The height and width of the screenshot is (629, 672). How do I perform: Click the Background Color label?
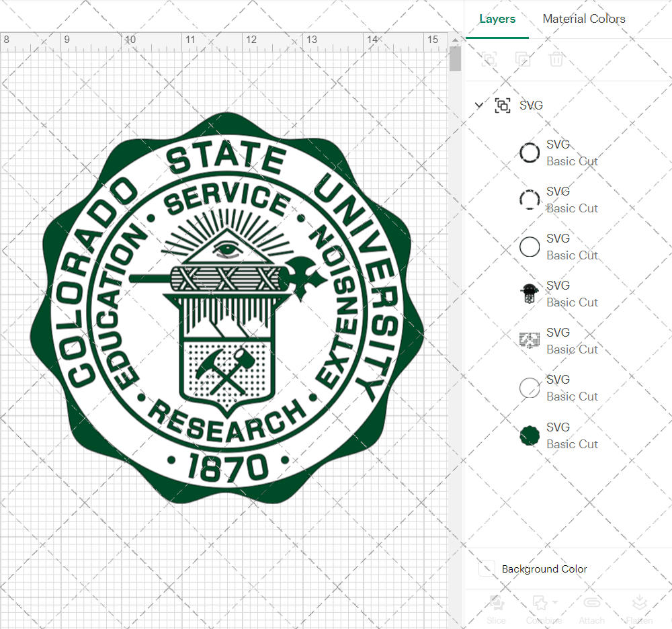tap(544, 569)
